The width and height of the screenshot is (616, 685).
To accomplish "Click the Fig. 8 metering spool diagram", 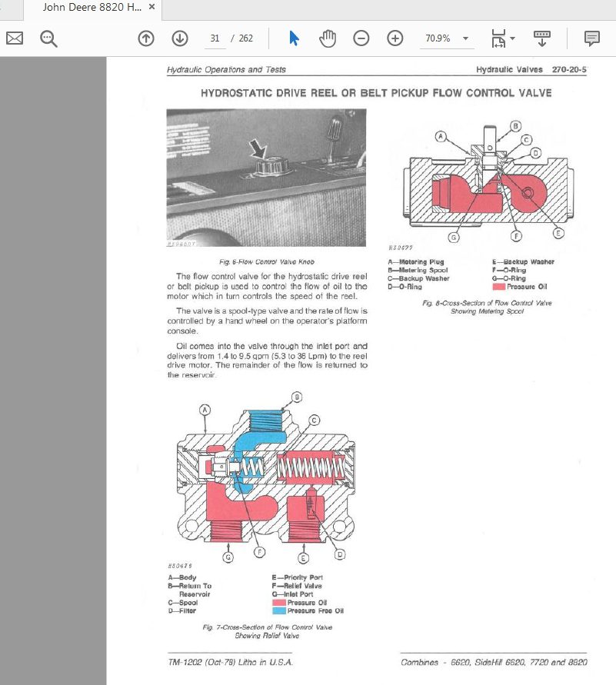I will (488, 181).
